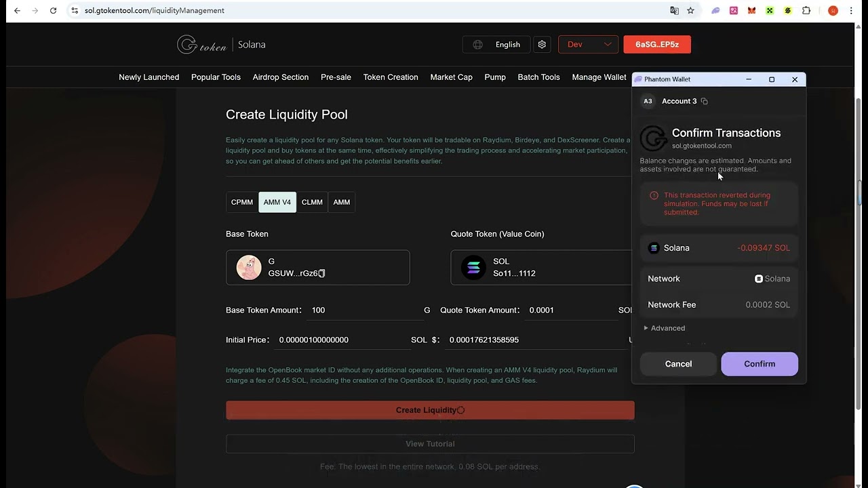The height and width of the screenshot is (488, 868).
Task: Bookmark this page with star icon
Action: [x=690, y=10]
